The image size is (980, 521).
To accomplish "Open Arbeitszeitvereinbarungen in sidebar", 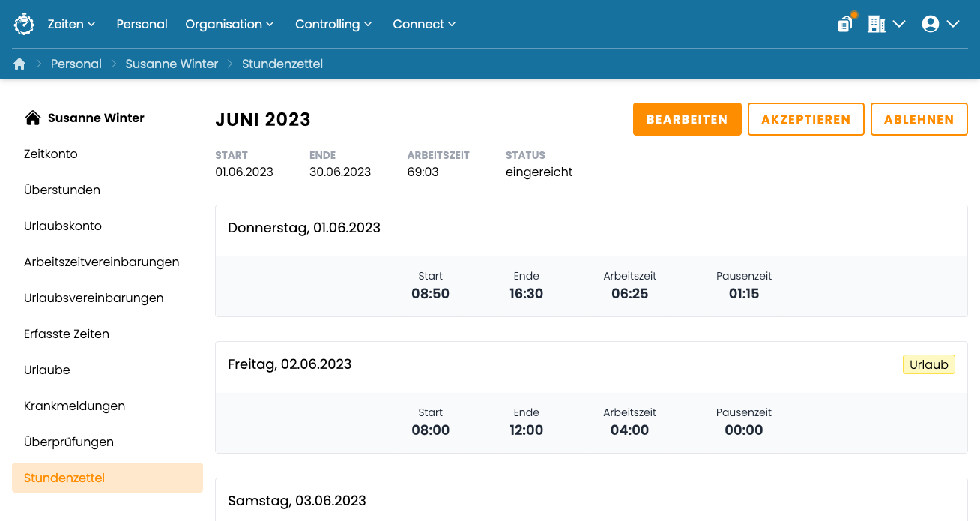I will pos(107,262).
